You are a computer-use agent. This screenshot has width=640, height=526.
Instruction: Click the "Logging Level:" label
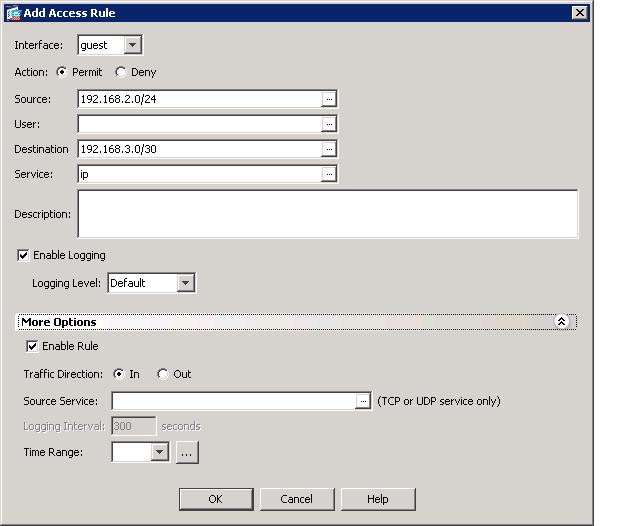[66, 283]
